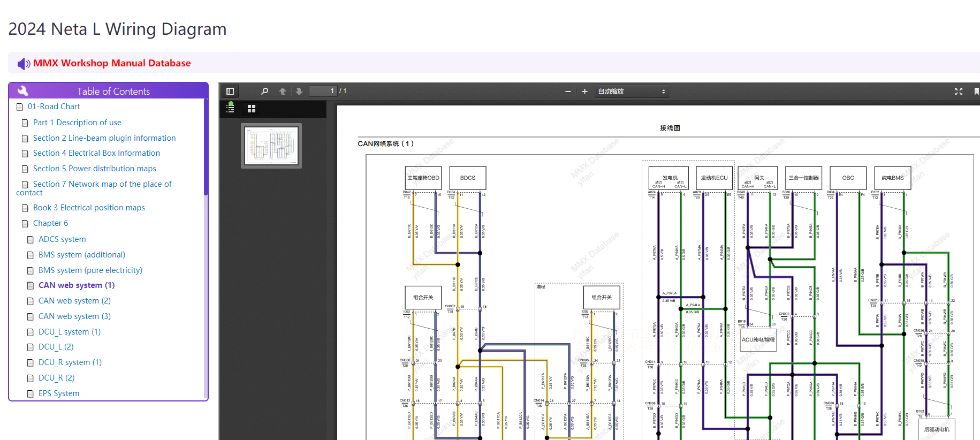The image size is (980, 440).
Task: Click document icon beside 01-Road Chart
Action: click(x=20, y=107)
